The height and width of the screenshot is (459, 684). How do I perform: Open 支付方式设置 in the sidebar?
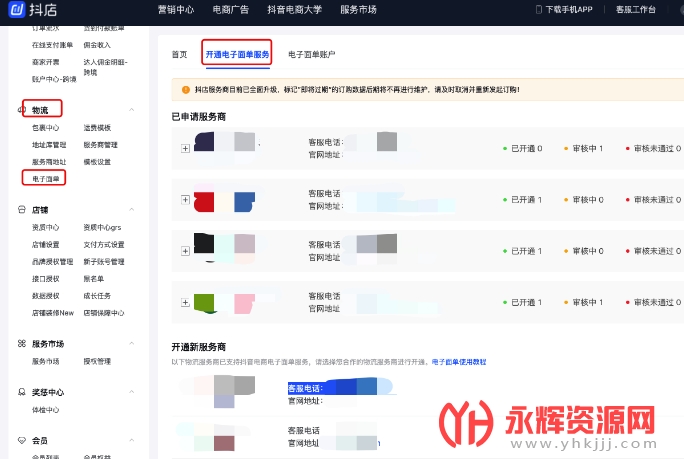(104, 244)
